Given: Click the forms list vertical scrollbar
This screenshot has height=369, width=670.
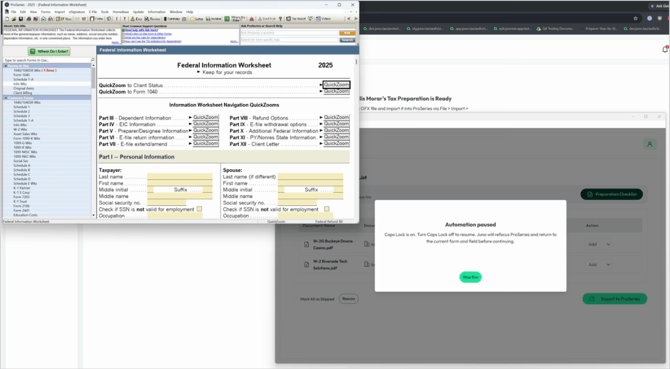Looking at the screenshot, I should 94,141.
